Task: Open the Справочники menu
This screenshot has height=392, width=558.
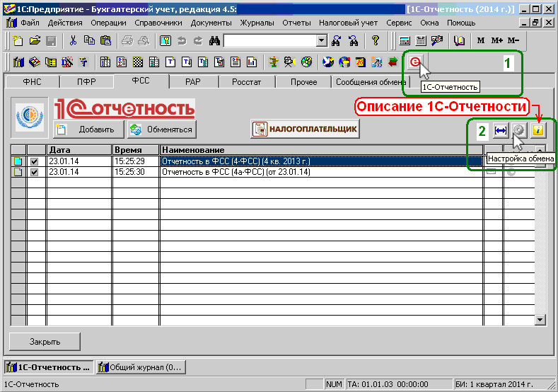Action: click(x=153, y=23)
